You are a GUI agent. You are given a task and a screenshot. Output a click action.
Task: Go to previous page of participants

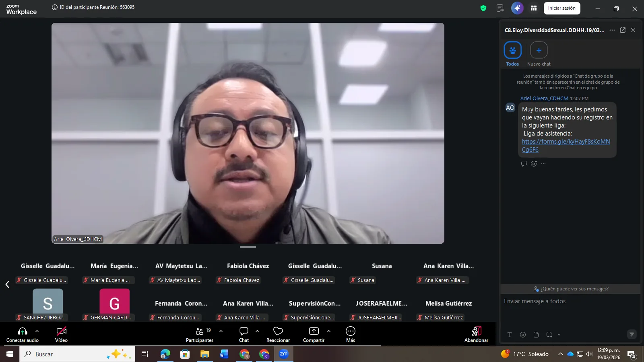7,284
